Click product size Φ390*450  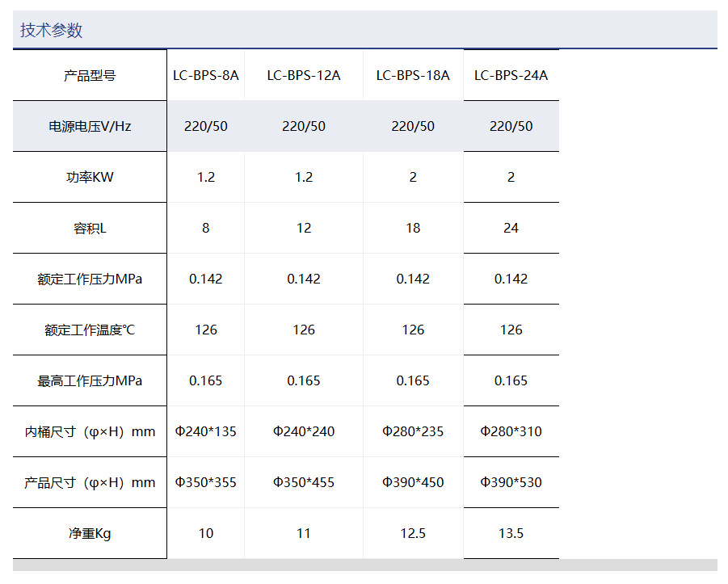click(x=413, y=482)
